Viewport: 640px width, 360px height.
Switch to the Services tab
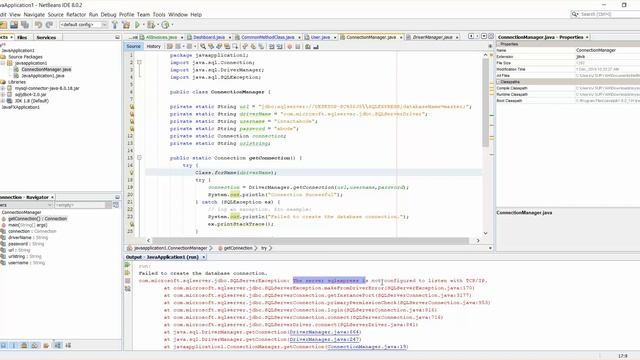[x=46, y=38]
